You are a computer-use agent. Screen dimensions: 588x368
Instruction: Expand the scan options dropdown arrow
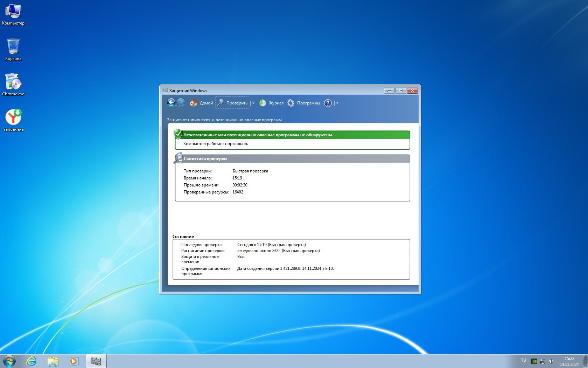pos(253,103)
